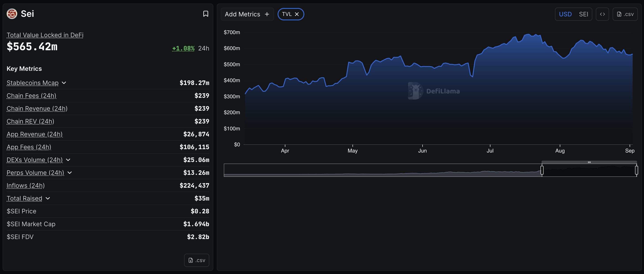Screen dimensions: 644x274
Task: Remove the TVL metric chip
Action: (297, 14)
